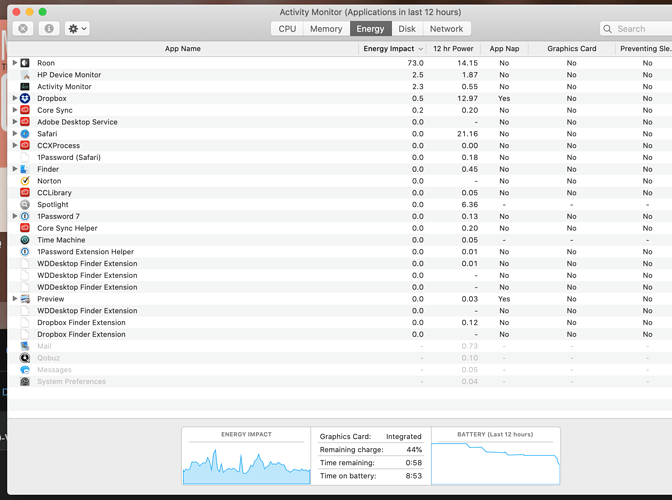The height and width of the screenshot is (500, 672).
Task: Sort by Graphics Card column
Action: coord(572,49)
